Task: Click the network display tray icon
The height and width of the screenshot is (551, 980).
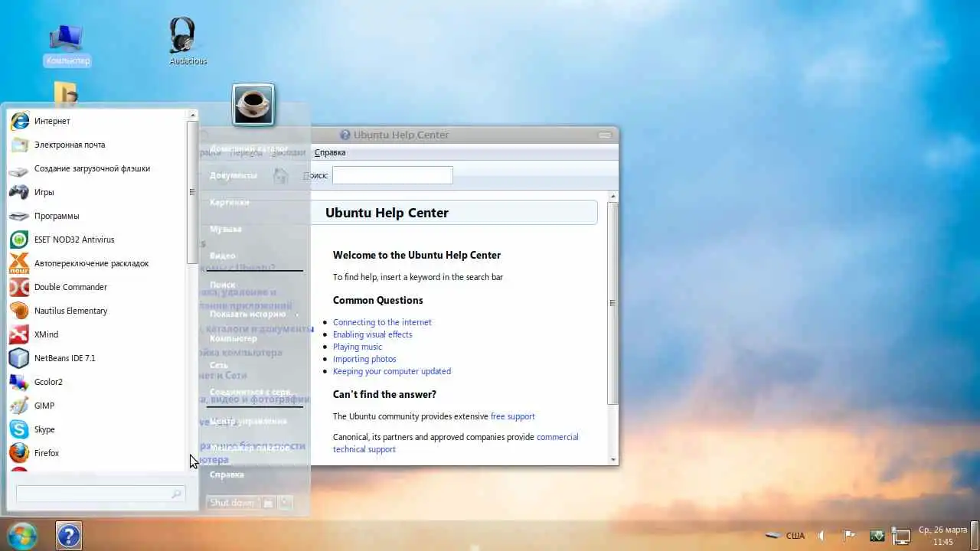Action: coord(903,536)
